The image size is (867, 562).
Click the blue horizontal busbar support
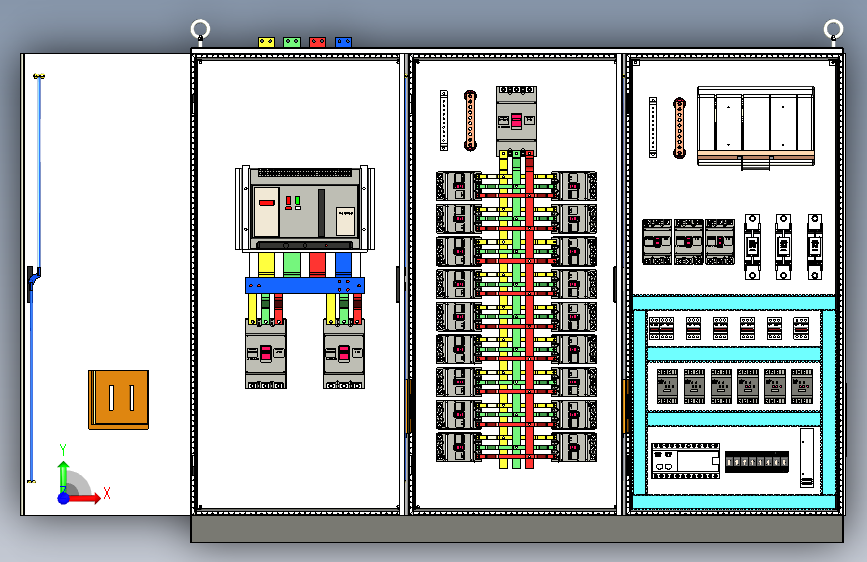click(305, 285)
